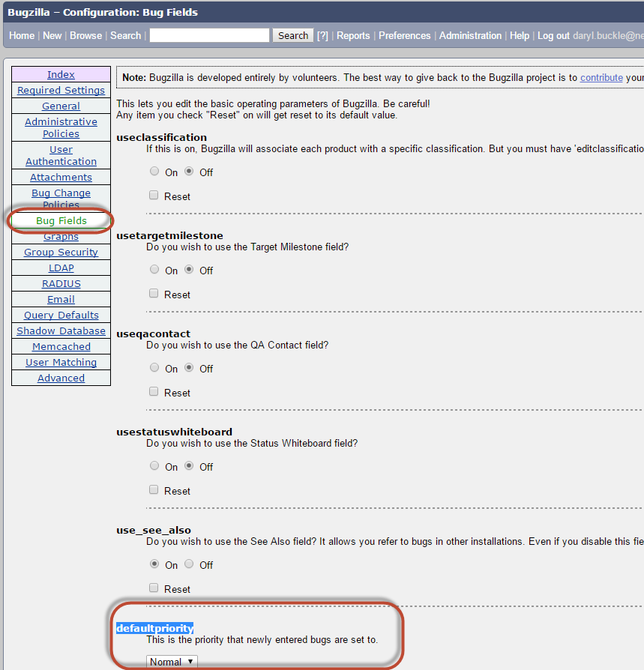Open Advanced settings in sidebar
This screenshot has width=644, height=670.
pos(61,378)
